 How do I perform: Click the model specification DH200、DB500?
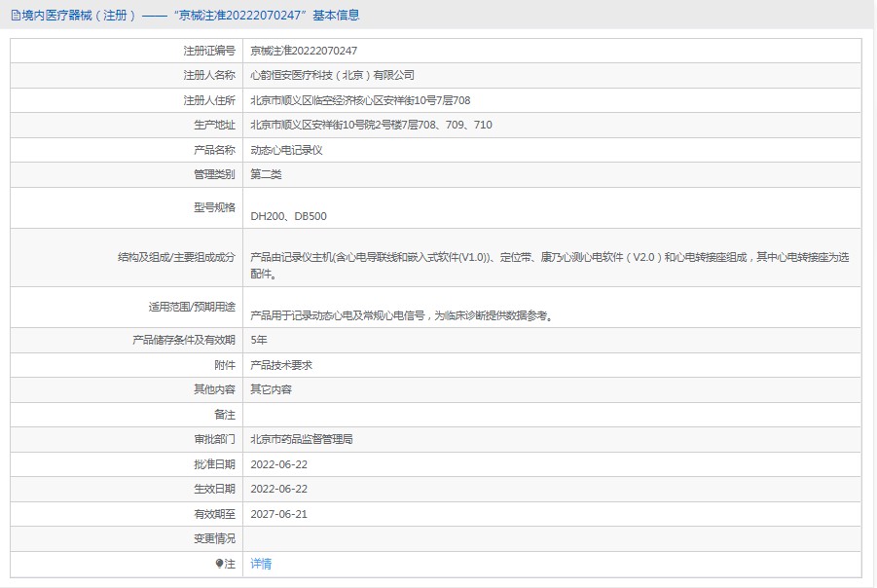(x=288, y=216)
